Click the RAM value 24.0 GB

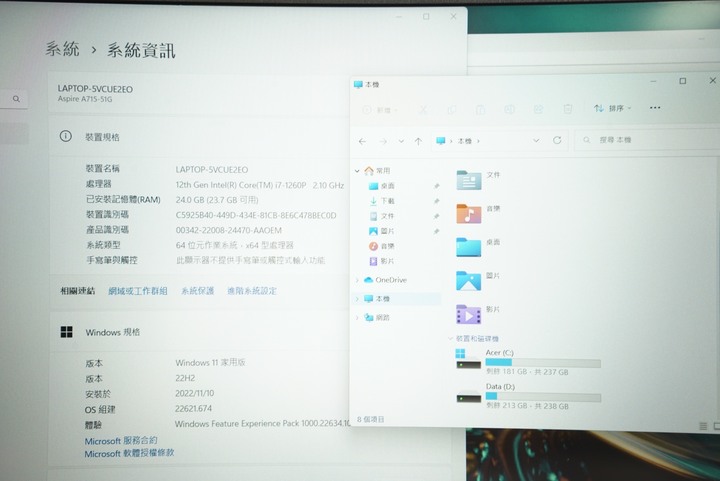coord(217,200)
